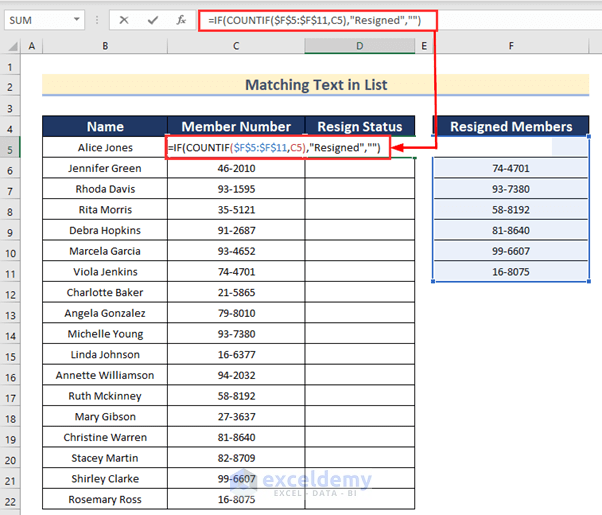Viewport: 602px width, 515px height.
Task: Select row 22 header
Action: pyautogui.click(x=10, y=499)
